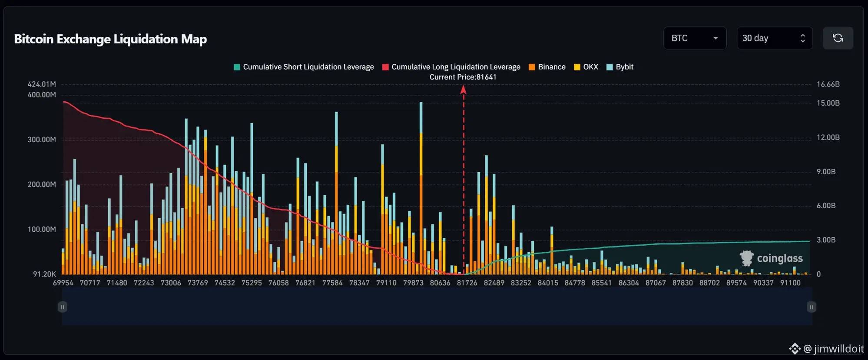Screen dimensions: 868x360
Task: Click the 91.20K left axis label
Action: point(45,274)
